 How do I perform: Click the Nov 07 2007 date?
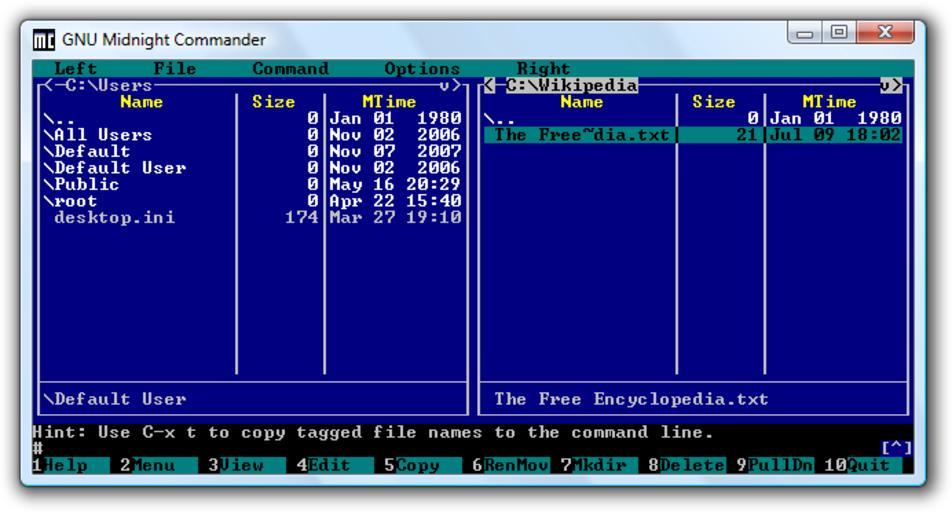click(395, 151)
